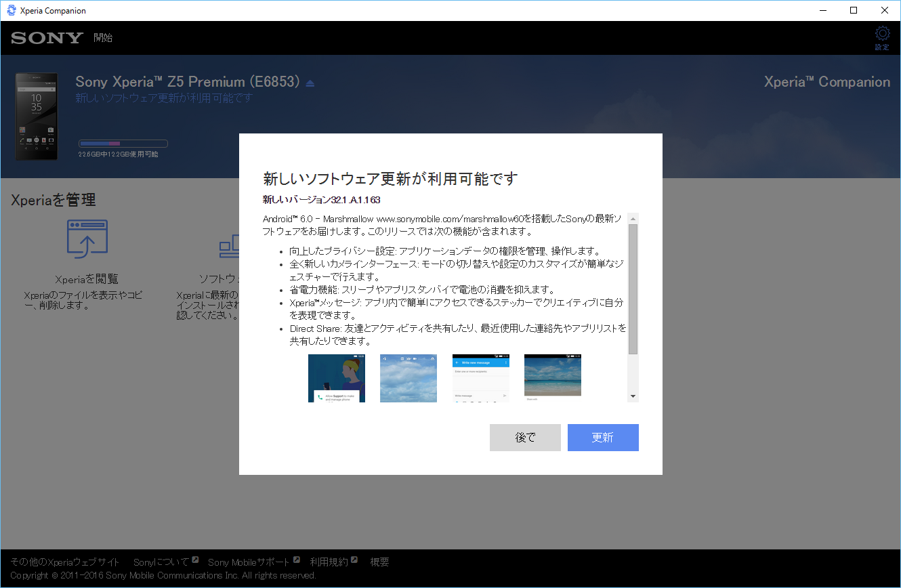Viewport: 901px width, 588px height.
Task: Click the Copyright © 2011-2016 footer text
Action: coord(163,576)
